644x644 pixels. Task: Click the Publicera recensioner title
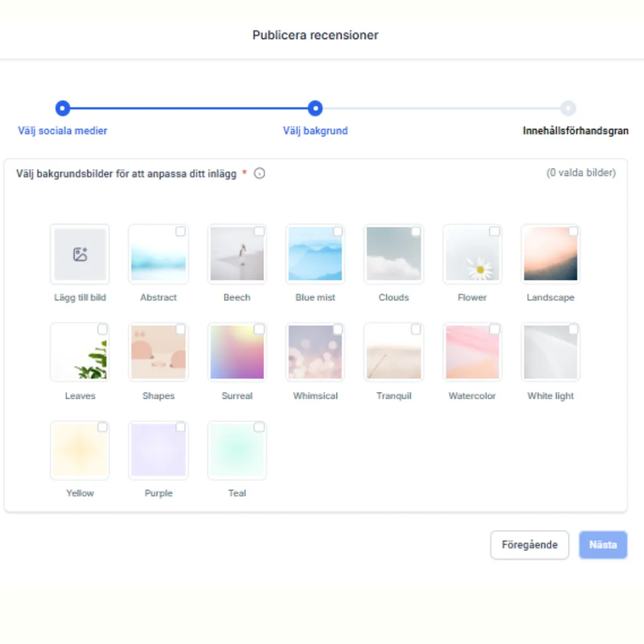[316, 35]
